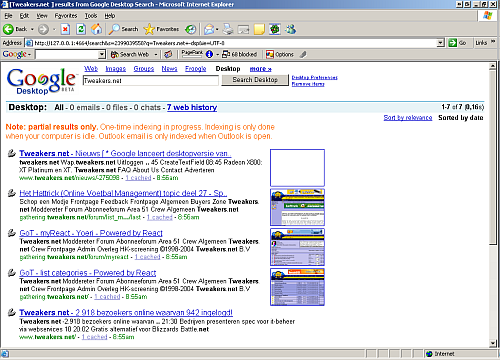Open Favorites star toolbar button
Screen dimensions: 500x360
point(161,29)
